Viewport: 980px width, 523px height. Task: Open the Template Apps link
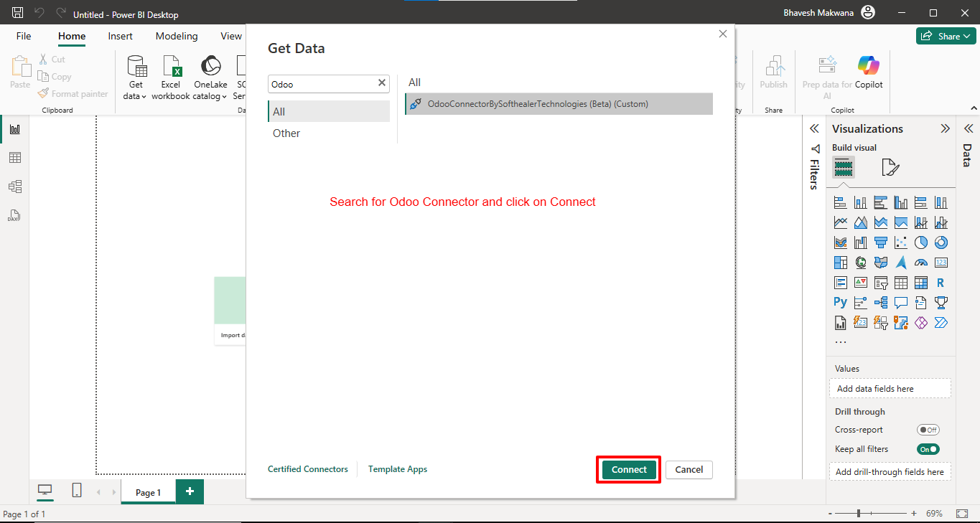tap(398, 469)
